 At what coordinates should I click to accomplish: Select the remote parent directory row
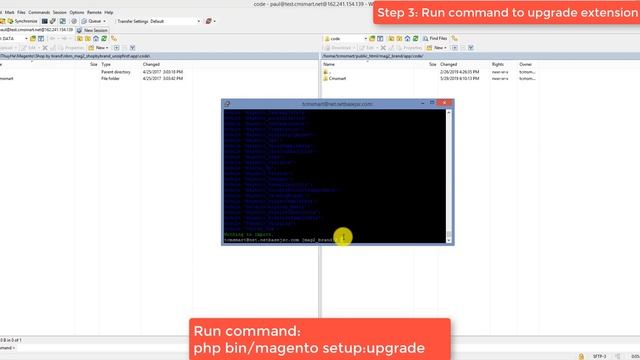(x=429, y=72)
